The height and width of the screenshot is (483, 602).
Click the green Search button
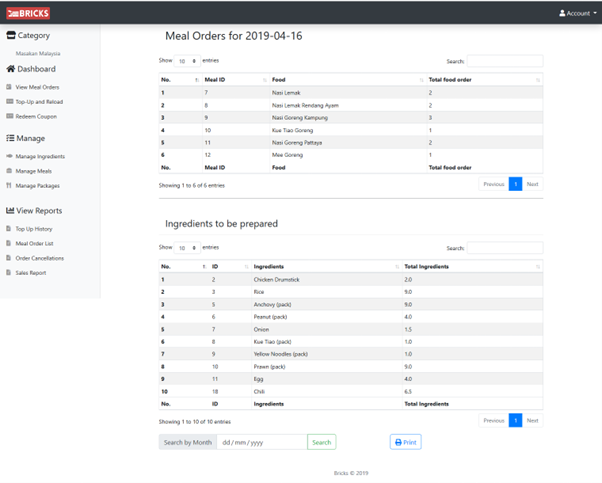point(322,442)
